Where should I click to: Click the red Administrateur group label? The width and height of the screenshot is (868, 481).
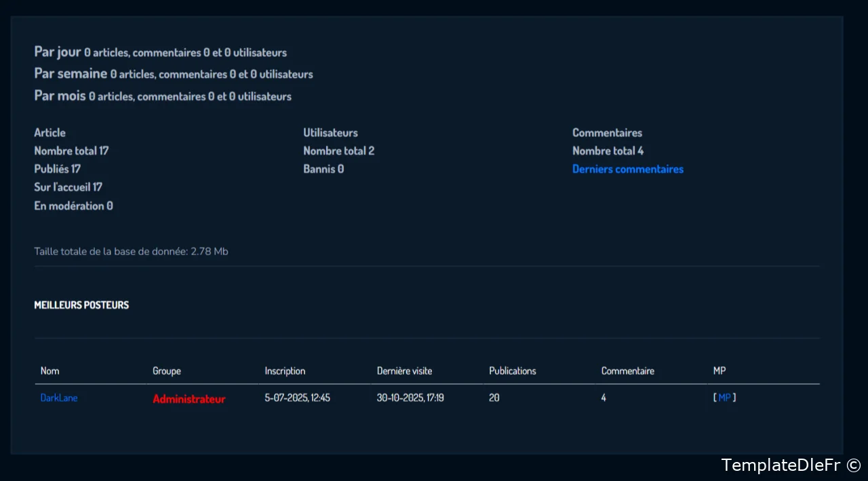click(189, 399)
